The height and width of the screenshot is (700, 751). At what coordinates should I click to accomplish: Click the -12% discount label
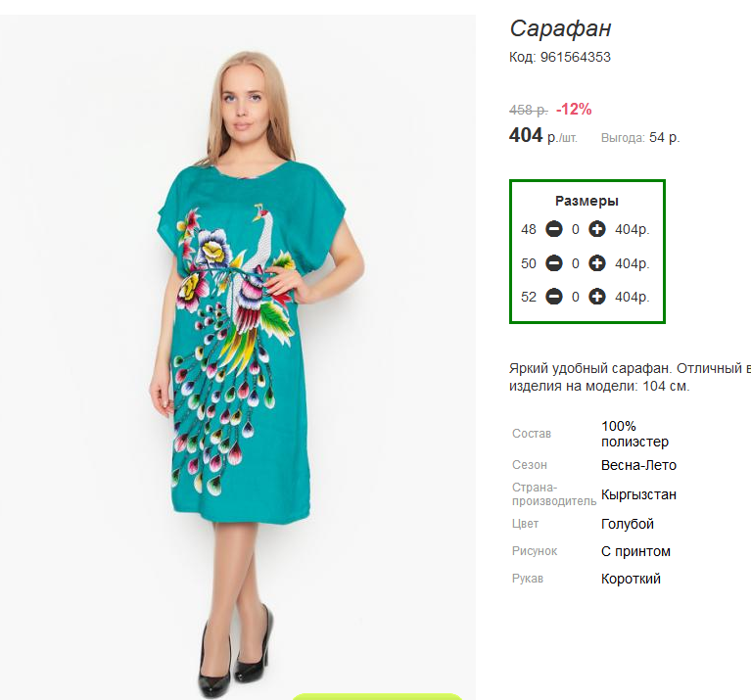574,110
